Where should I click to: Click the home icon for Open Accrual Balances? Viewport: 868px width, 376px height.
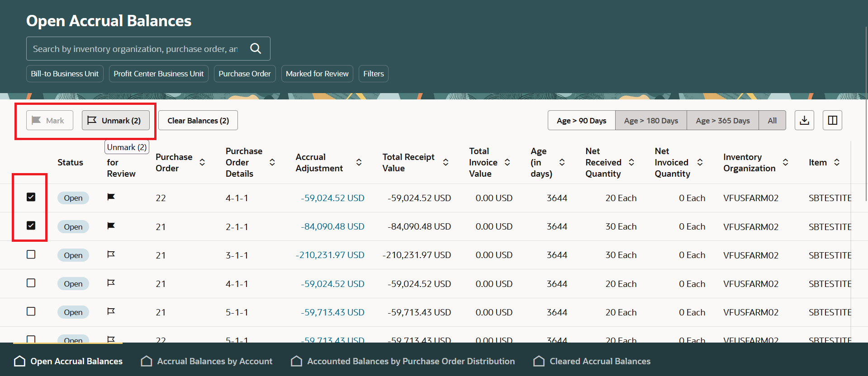click(20, 361)
